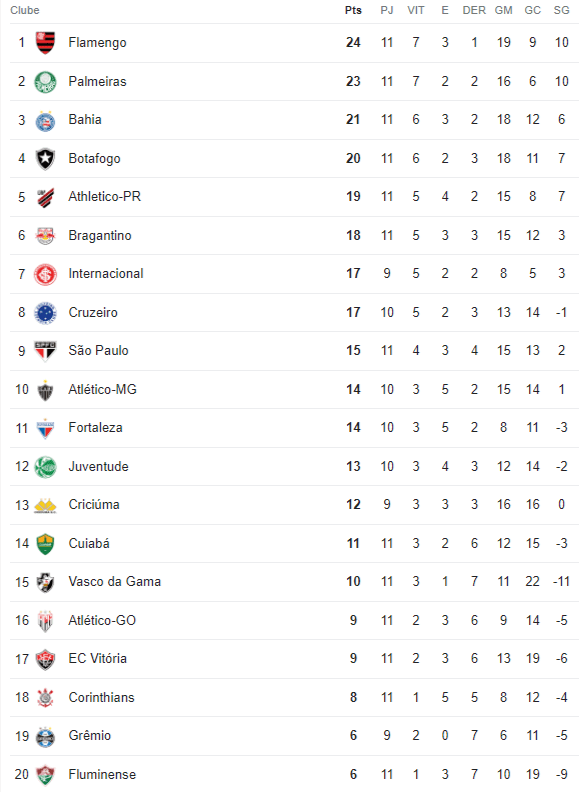
Task: Select the Criciúma team row
Action: point(294,505)
